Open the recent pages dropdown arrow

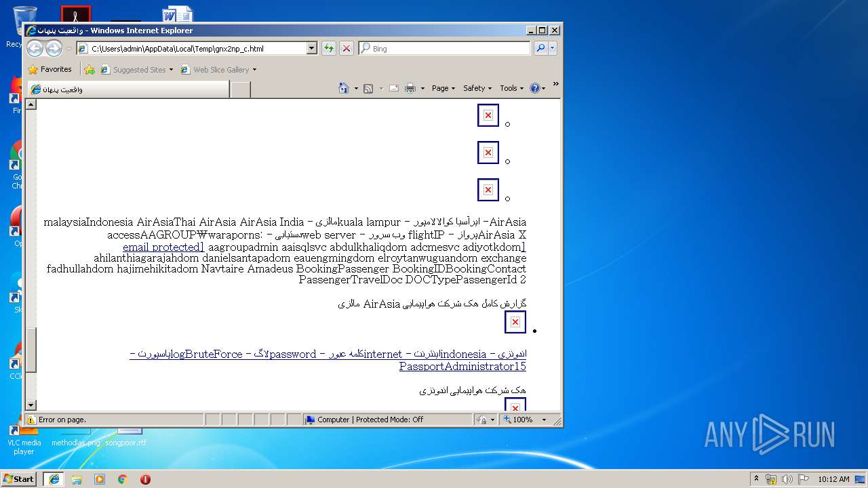(68, 49)
